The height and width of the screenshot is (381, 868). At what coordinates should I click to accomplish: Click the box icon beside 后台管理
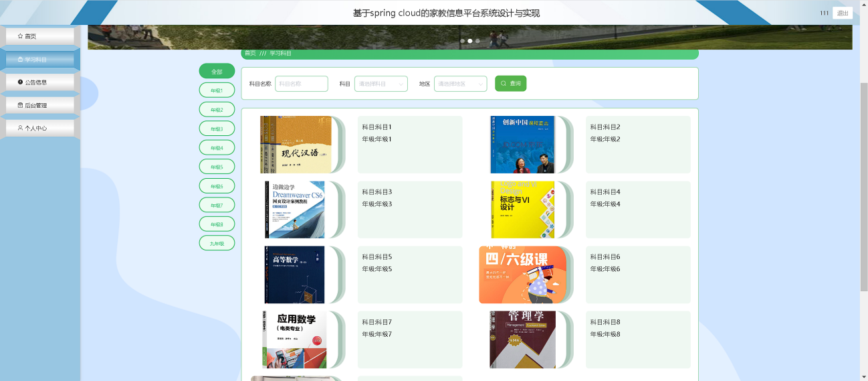[x=20, y=105]
